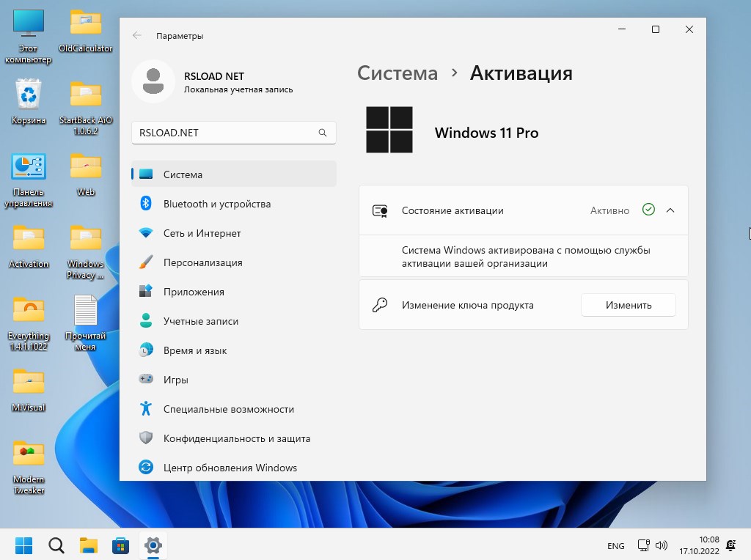Screen dimensions: 751x560
Task: Click the Специальные возможности accessibility icon
Action: pyautogui.click(x=146, y=409)
